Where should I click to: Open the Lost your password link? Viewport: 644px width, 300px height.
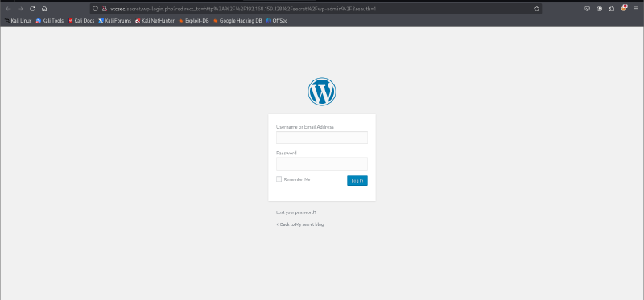pyautogui.click(x=296, y=212)
